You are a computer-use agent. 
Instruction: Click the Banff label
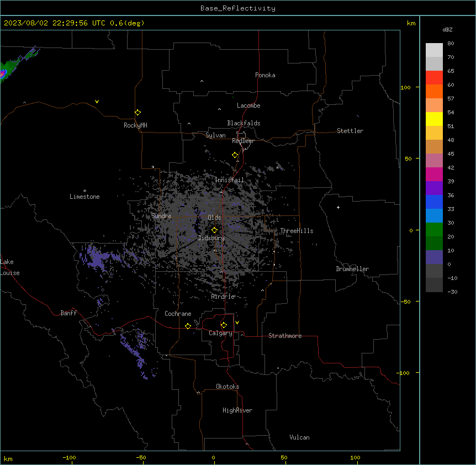pyautogui.click(x=68, y=313)
